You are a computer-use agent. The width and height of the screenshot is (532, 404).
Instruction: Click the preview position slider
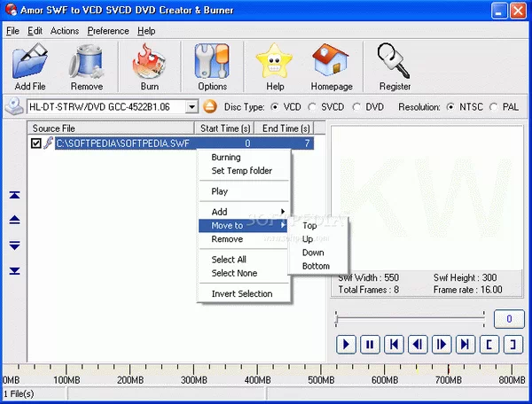[410, 319]
